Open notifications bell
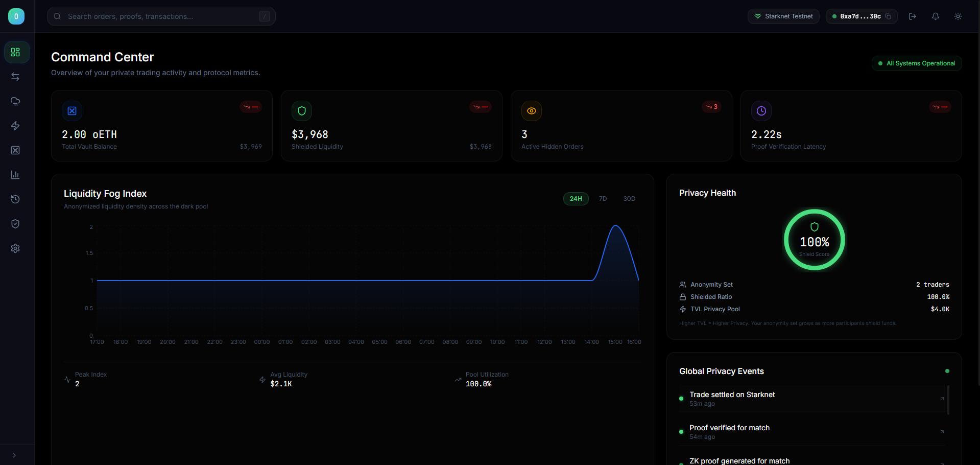This screenshot has width=980, height=465. (x=936, y=16)
